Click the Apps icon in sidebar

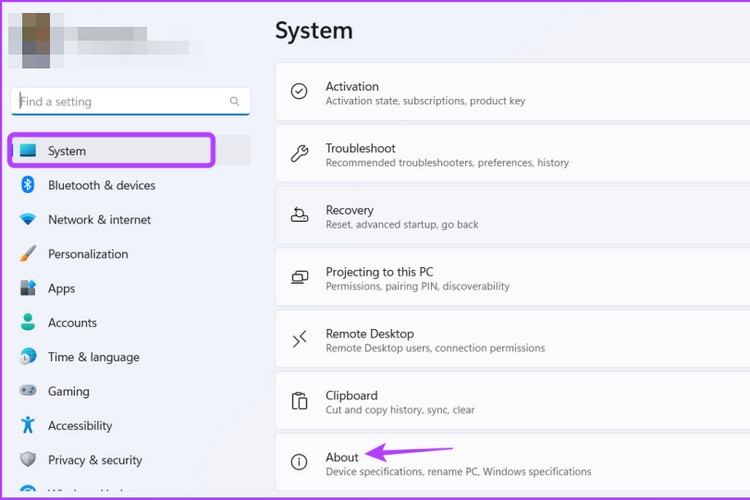pyautogui.click(x=28, y=288)
